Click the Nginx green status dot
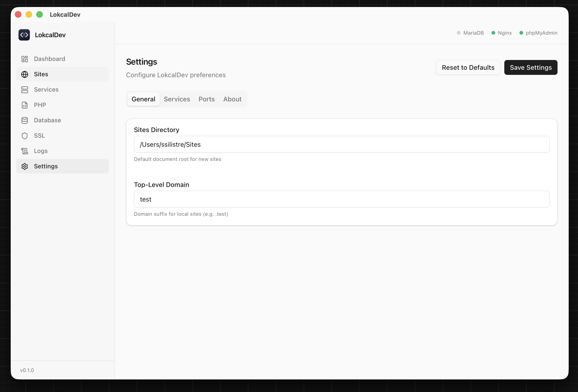 tap(493, 33)
